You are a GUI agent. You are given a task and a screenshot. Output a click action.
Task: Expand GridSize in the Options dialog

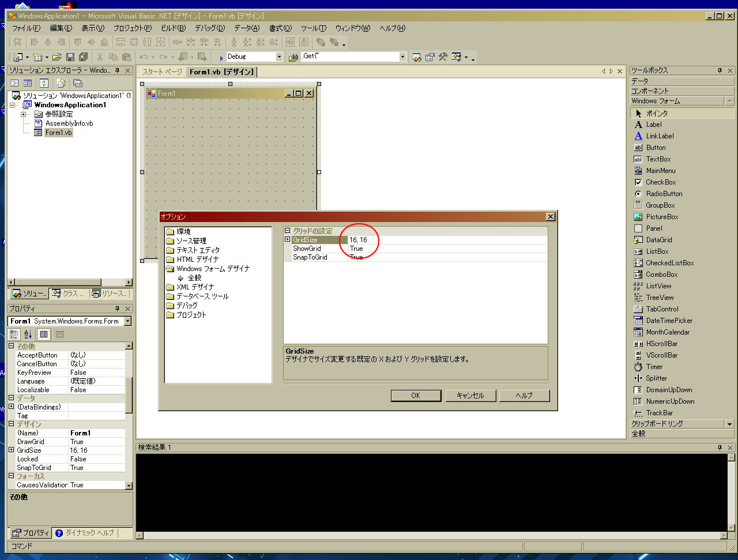point(288,240)
